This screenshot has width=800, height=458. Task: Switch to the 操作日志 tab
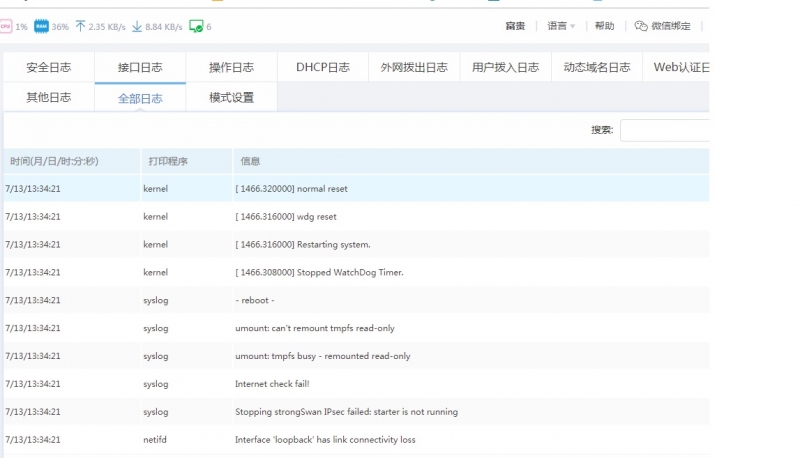click(232, 67)
